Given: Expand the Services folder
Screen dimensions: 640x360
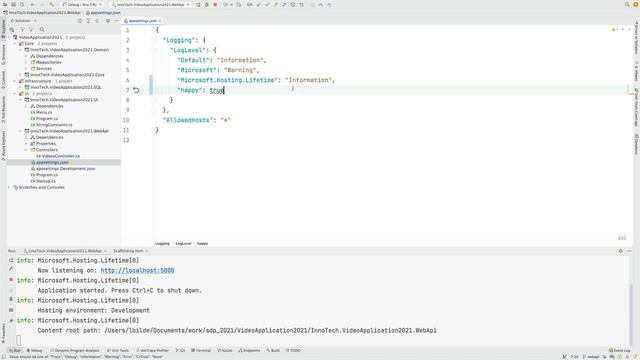Looking at the screenshot, I should click(26, 69).
